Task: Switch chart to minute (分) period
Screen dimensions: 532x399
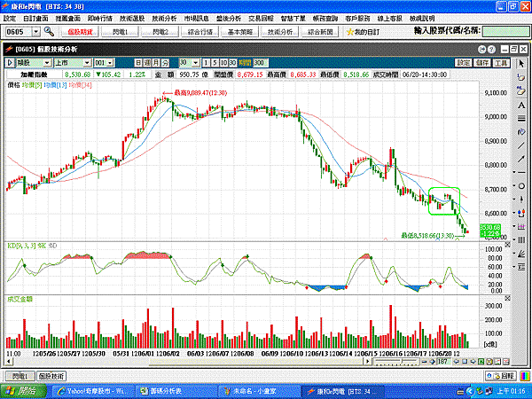Action: click(165, 63)
